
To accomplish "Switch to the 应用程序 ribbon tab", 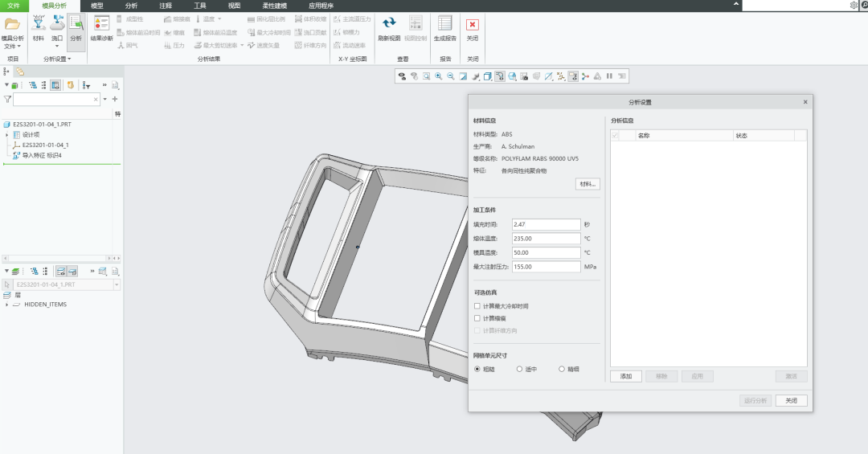I will coord(321,6).
